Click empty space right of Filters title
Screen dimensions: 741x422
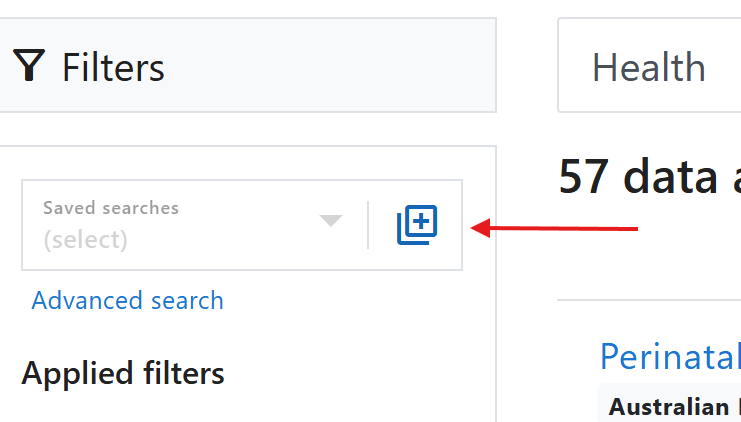[331, 65]
